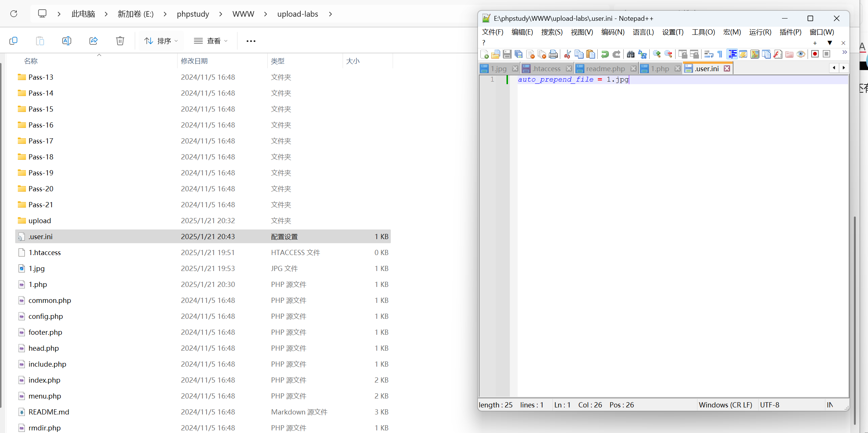The height and width of the screenshot is (433, 868).
Task: Click the Zoom in magnifier icon
Action: [657, 54]
